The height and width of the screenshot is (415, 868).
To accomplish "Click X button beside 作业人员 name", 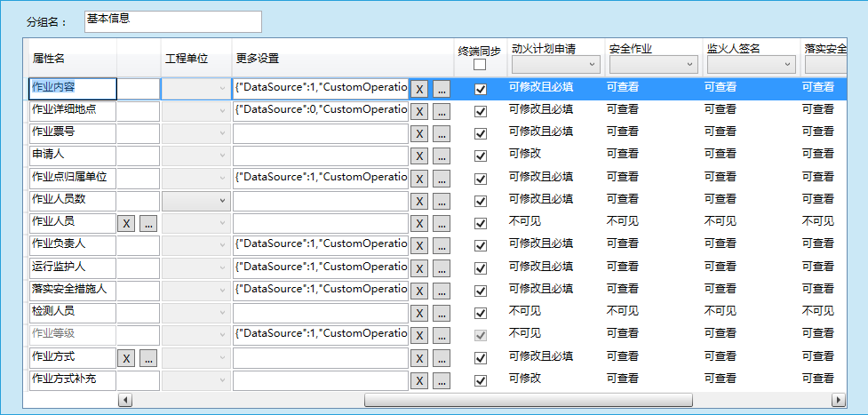I will pyautogui.click(x=127, y=223).
